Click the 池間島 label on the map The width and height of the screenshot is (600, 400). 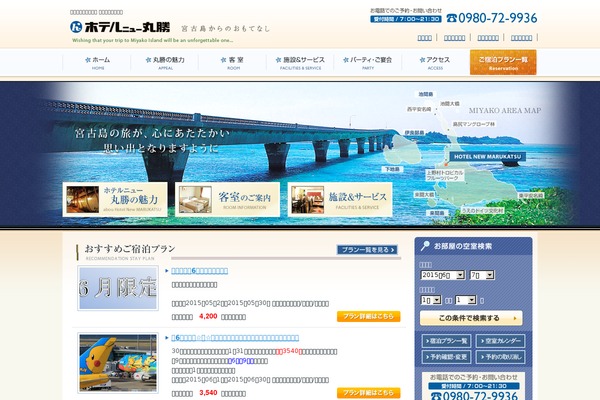(426, 94)
